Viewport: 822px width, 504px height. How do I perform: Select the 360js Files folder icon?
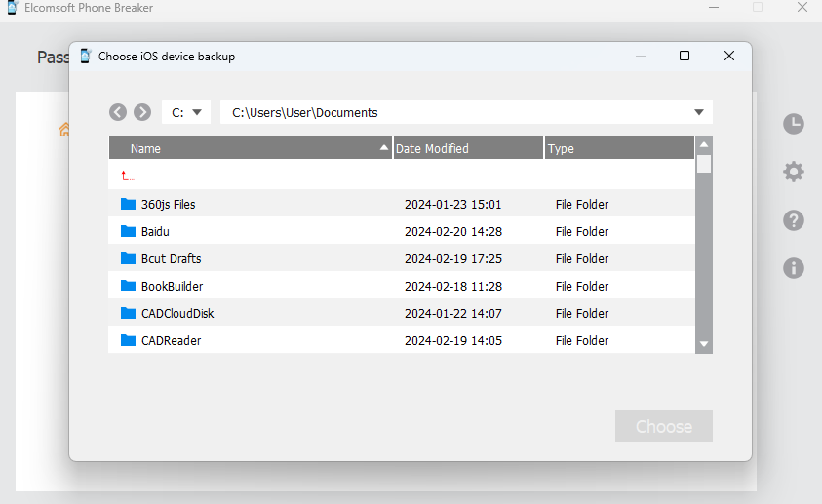(128, 204)
